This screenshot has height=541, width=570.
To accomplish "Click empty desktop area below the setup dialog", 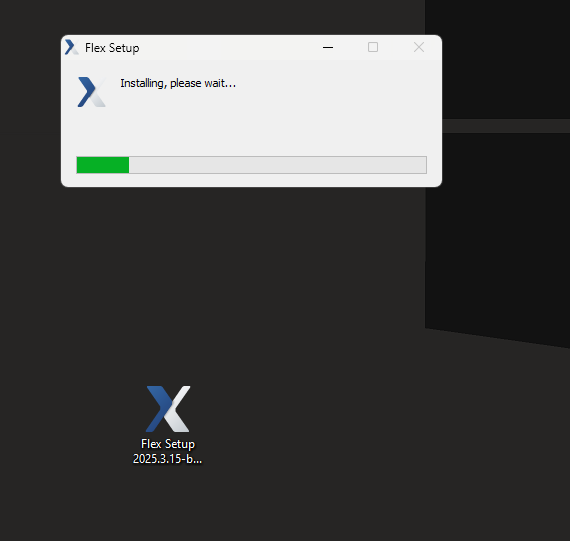I will (251, 273).
